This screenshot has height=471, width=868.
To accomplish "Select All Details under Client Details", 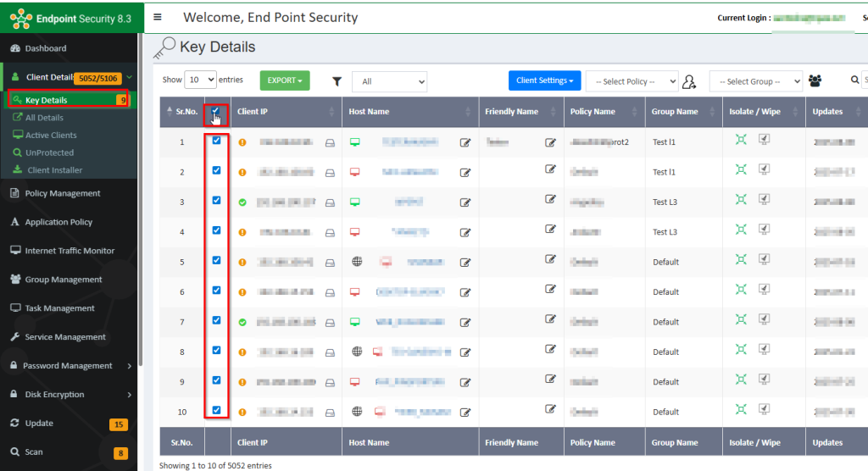I will (x=44, y=118).
